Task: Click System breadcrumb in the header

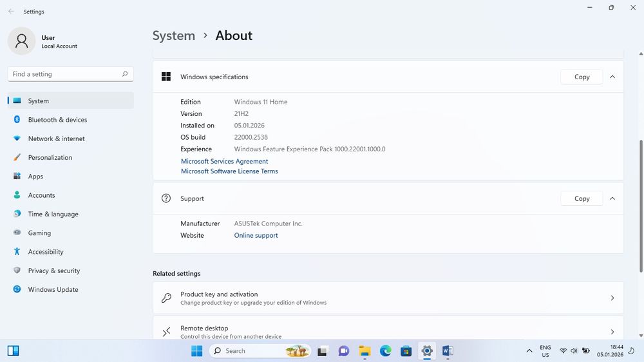Action: [x=174, y=35]
